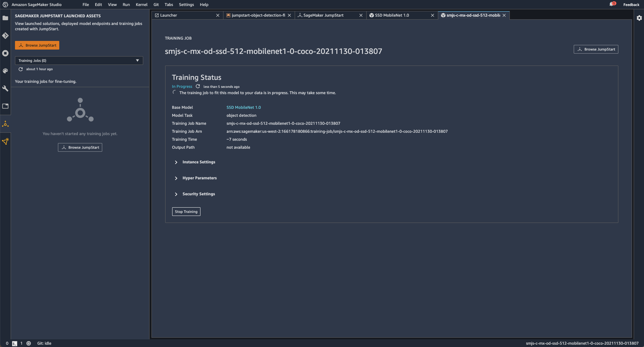Click the Feedback link
Screen dimensions: 644x347
click(631, 5)
